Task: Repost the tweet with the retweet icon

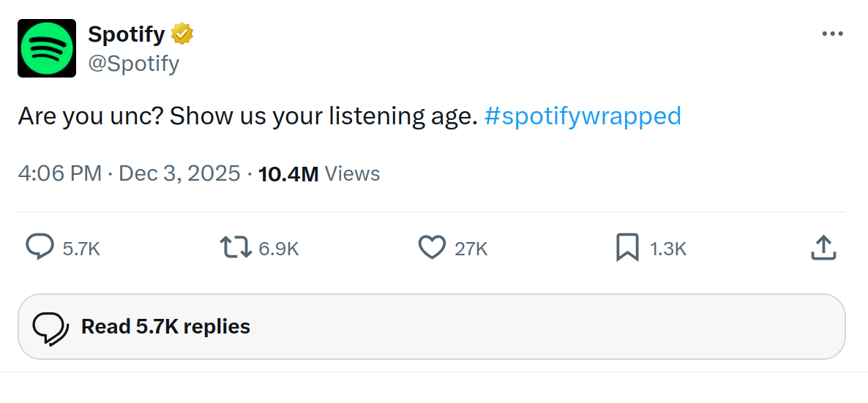Action: [x=236, y=248]
